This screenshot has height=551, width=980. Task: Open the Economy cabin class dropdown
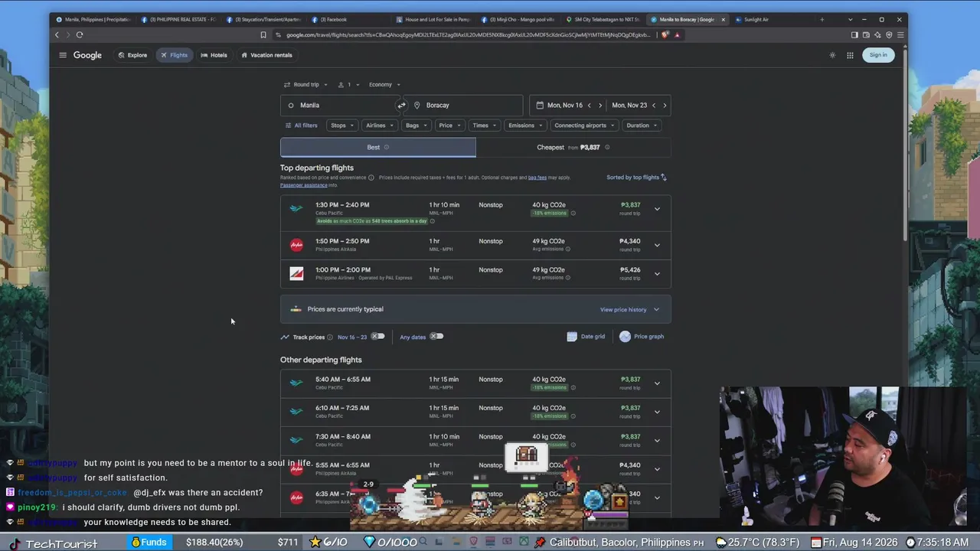tap(385, 84)
